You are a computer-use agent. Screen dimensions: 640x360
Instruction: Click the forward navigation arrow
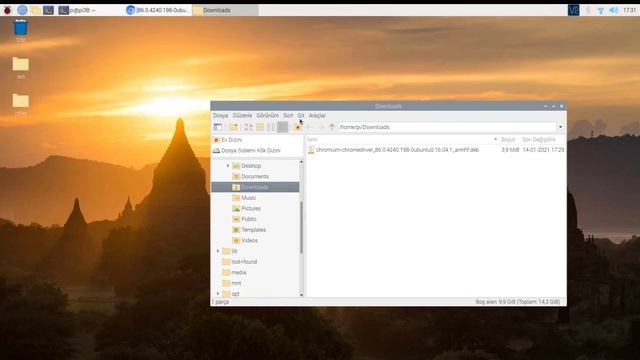[x=321, y=127]
